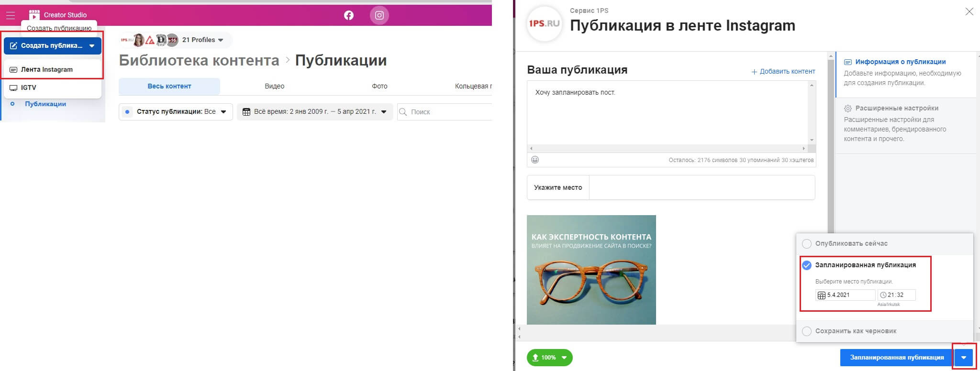The height and width of the screenshot is (371, 980).
Task: Click the caption horizontal scrollbar right arrow
Action: [804, 148]
